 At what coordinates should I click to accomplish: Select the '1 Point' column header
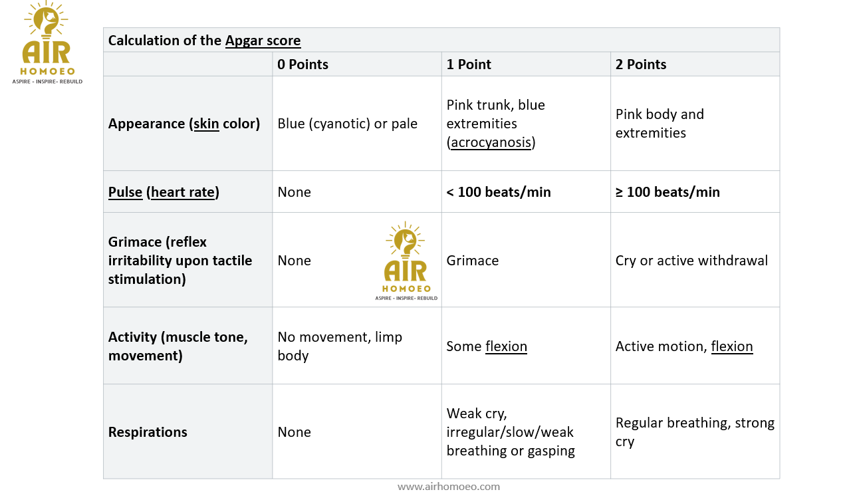click(x=526, y=64)
